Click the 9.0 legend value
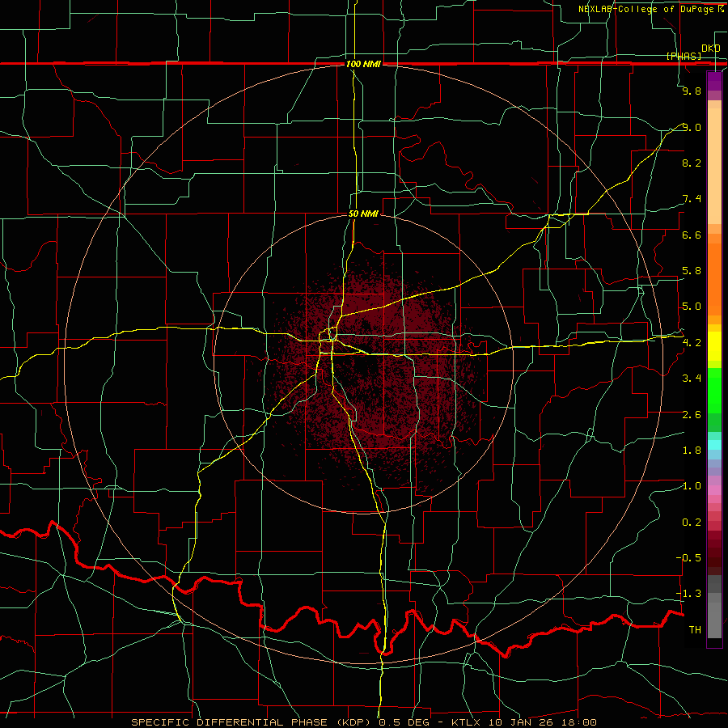Image resolution: width=728 pixels, height=728 pixels. 692,127
